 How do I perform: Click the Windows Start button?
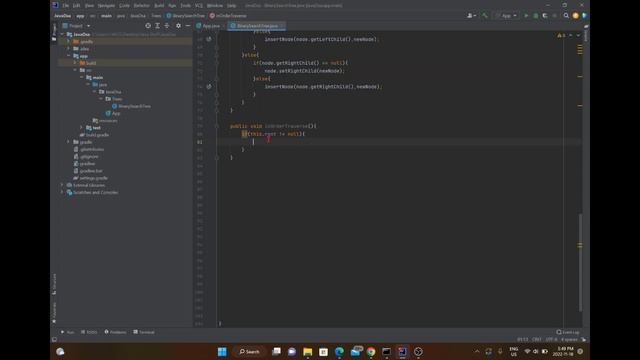222,351
